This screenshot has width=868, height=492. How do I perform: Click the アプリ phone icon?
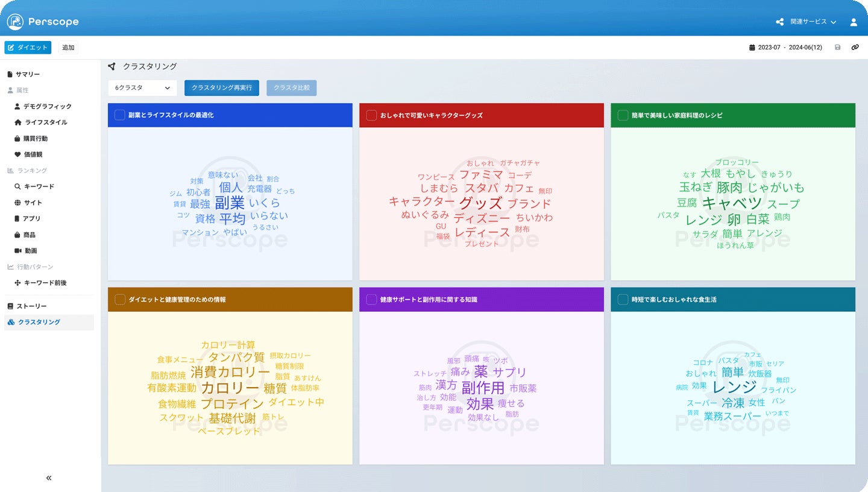pyautogui.click(x=17, y=218)
